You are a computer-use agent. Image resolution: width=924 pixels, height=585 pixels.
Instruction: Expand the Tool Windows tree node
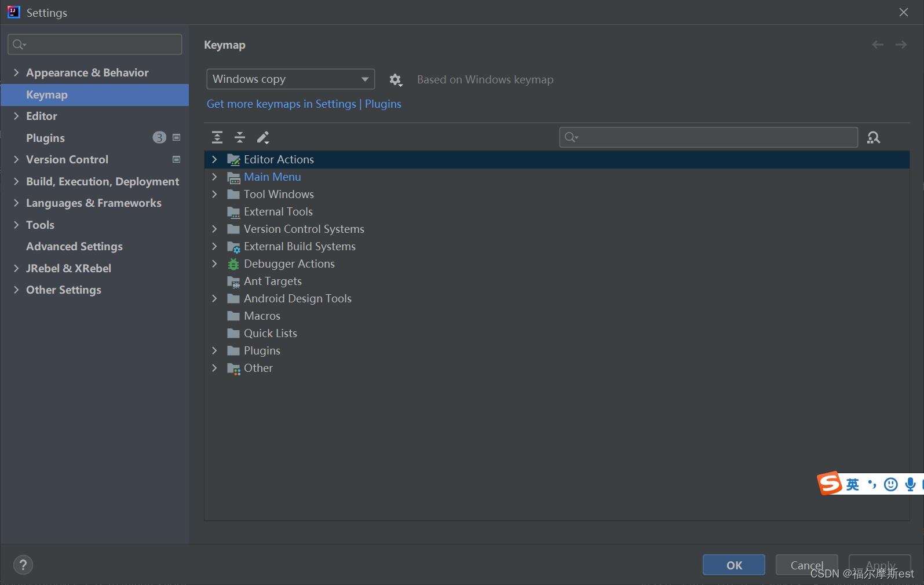pos(214,194)
